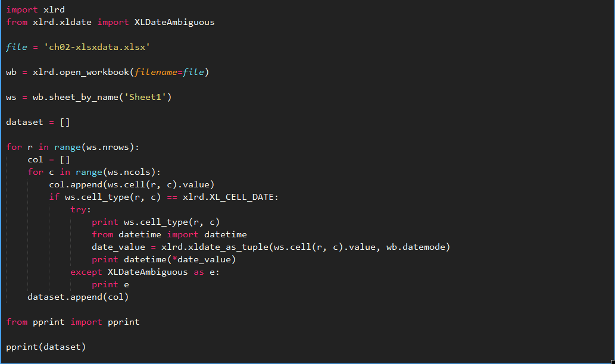Image resolution: width=615 pixels, height=364 pixels.
Task: Click the 'try:' keyword
Action: [80, 209]
